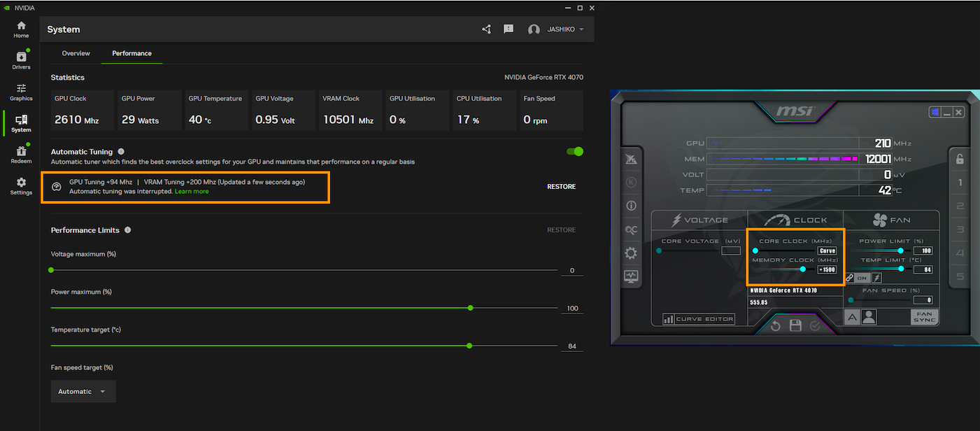This screenshot has width=980, height=431.
Task: Select Afterburner profile slot 5
Action: pyautogui.click(x=960, y=276)
